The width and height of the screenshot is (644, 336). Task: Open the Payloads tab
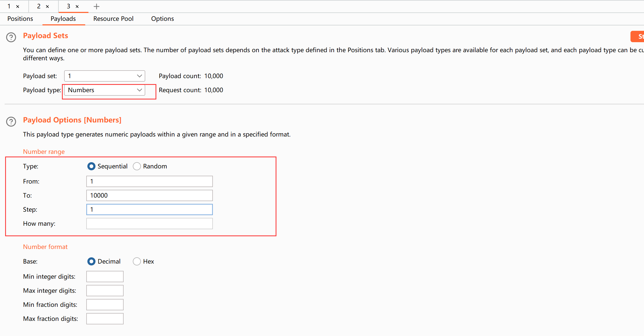63,19
